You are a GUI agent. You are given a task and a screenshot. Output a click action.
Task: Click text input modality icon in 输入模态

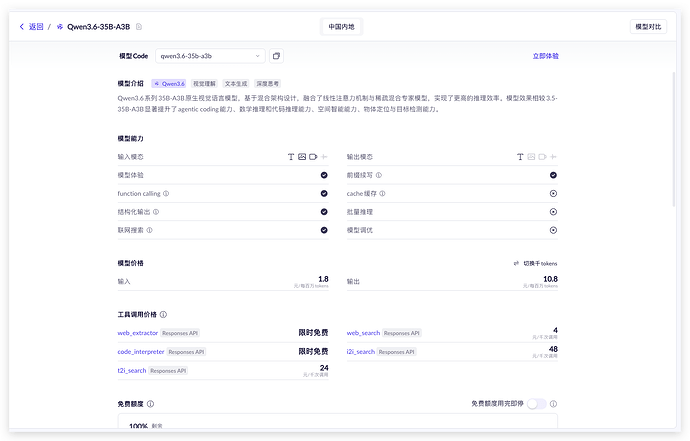(x=291, y=157)
